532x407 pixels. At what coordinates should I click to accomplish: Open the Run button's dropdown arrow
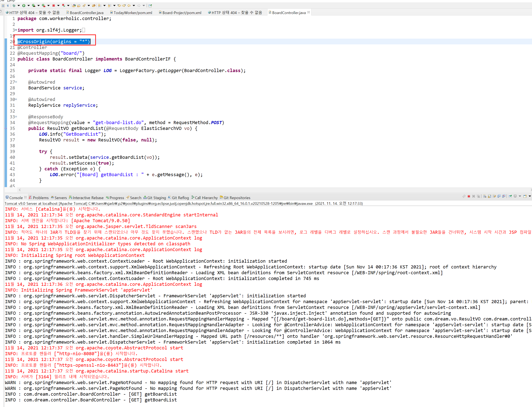[x=28, y=6]
